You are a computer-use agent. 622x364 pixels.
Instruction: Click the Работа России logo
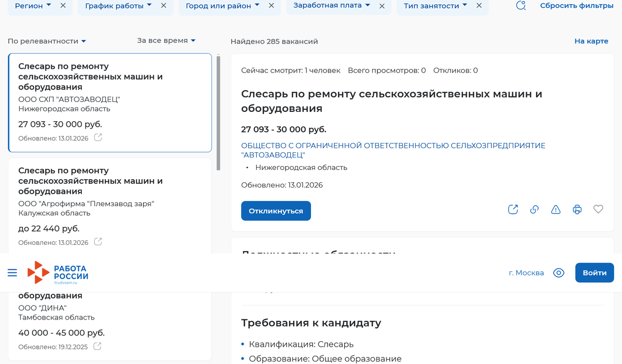(58, 272)
